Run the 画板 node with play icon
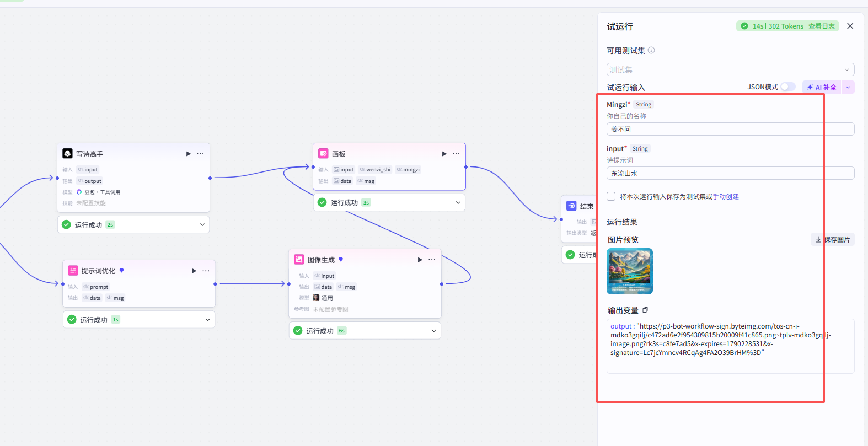The height and width of the screenshot is (446, 868). click(x=444, y=154)
